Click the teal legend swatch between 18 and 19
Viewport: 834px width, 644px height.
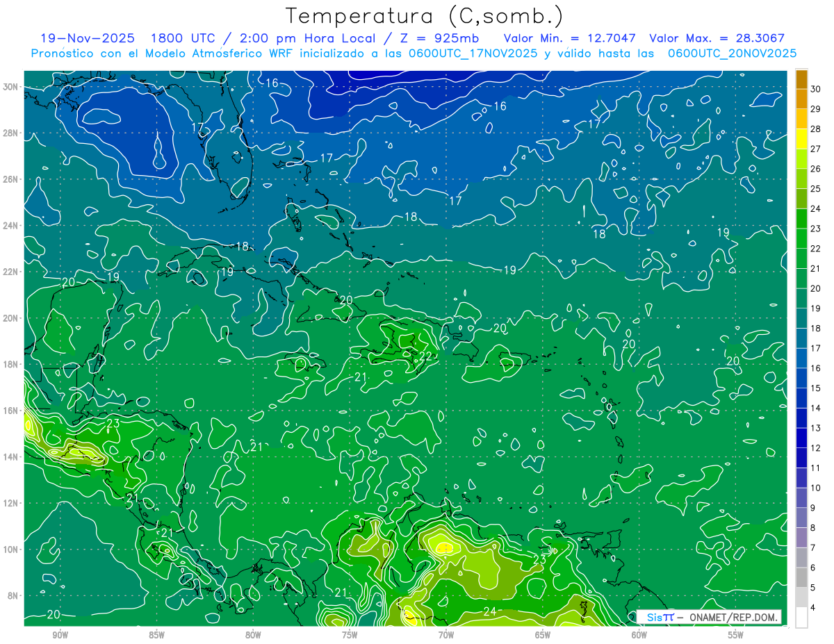pyautogui.click(x=801, y=318)
